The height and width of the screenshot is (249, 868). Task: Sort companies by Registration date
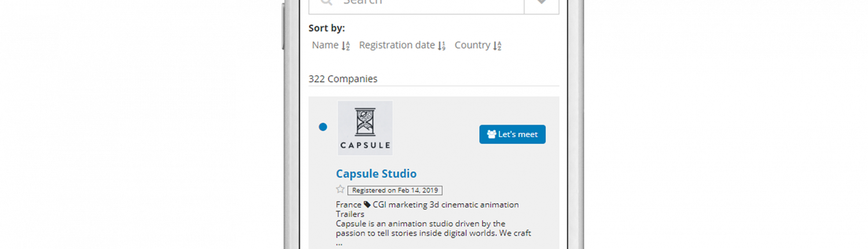tap(402, 45)
